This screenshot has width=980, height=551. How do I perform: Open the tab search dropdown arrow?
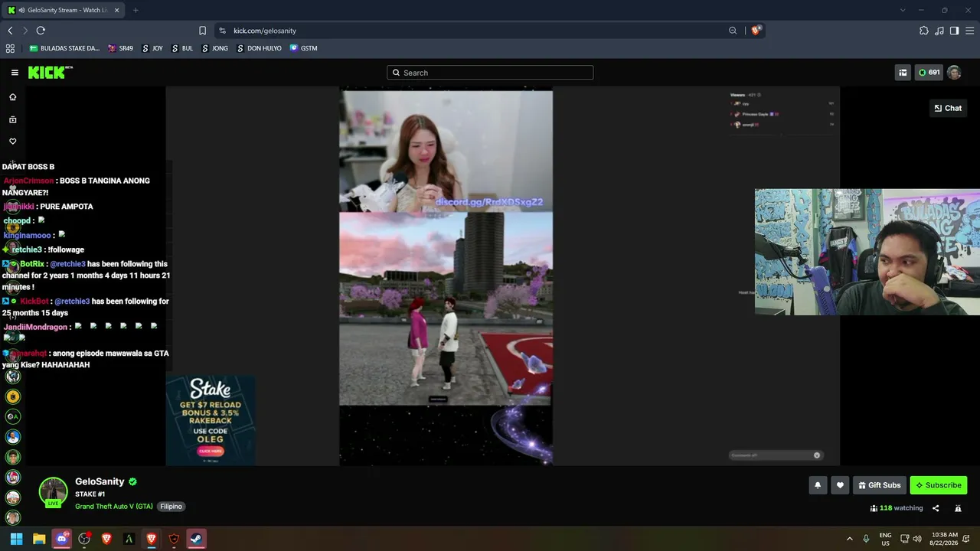click(903, 10)
